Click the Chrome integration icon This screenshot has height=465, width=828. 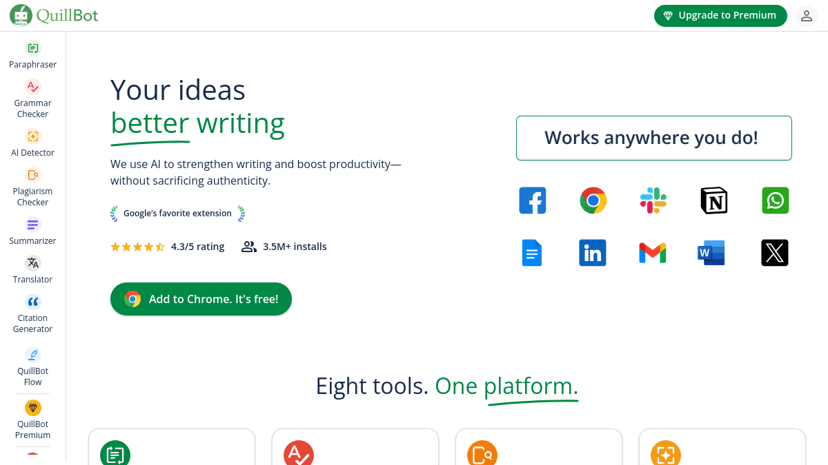[593, 200]
